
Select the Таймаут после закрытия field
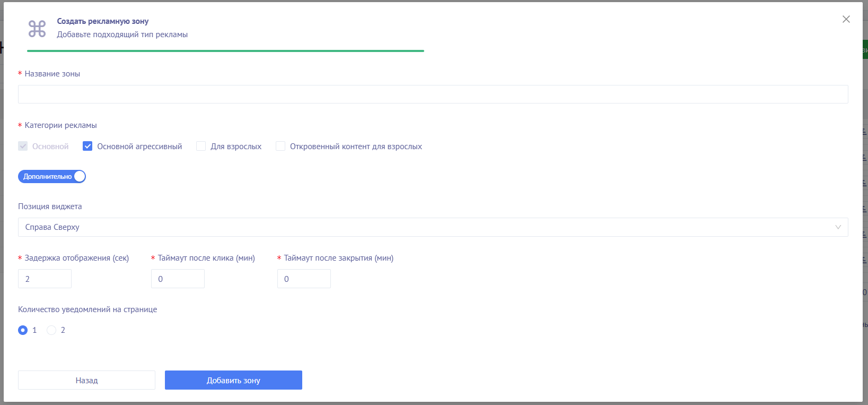pyautogui.click(x=304, y=279)
